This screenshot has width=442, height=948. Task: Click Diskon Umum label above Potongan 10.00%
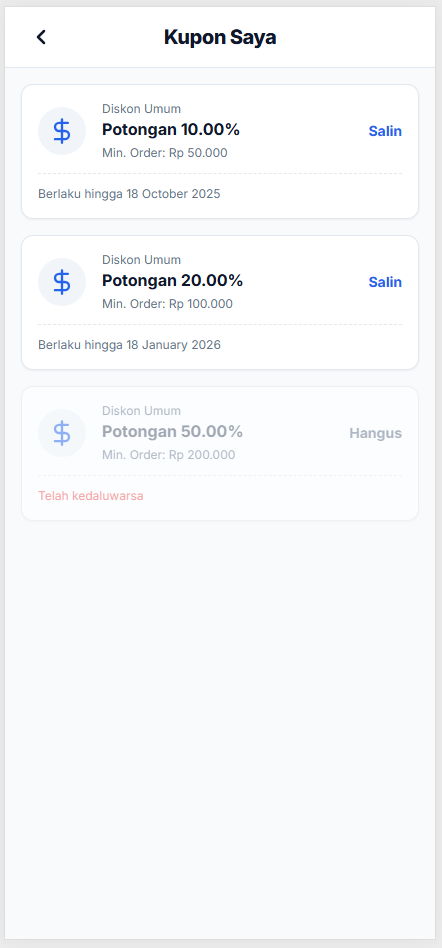pos(141,109)
